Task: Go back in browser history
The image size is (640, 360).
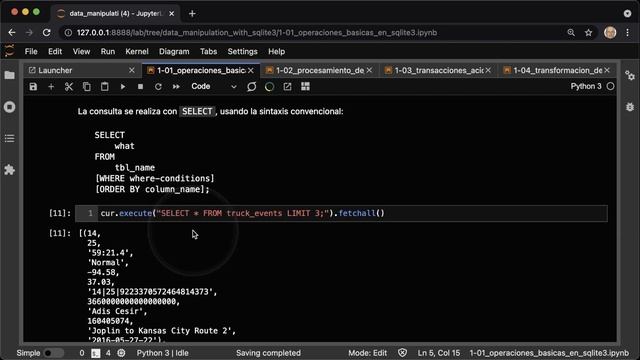Action: tap(12, 33)
